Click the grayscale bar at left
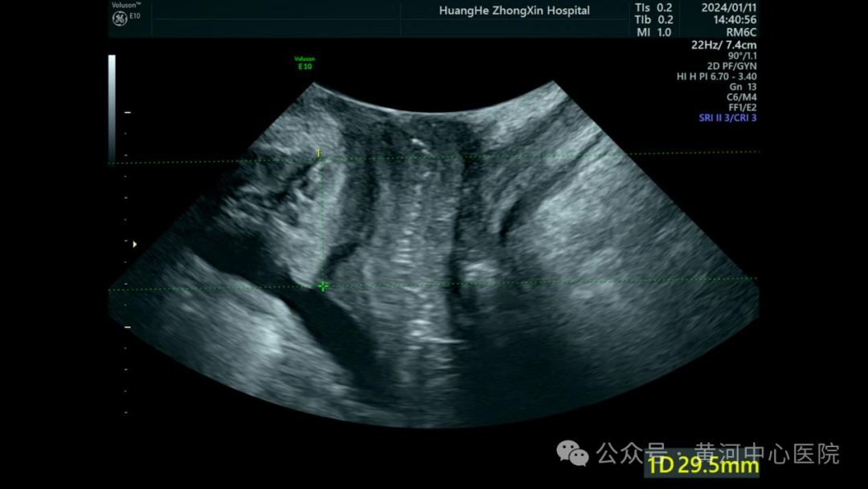 [x=112, y=108]
